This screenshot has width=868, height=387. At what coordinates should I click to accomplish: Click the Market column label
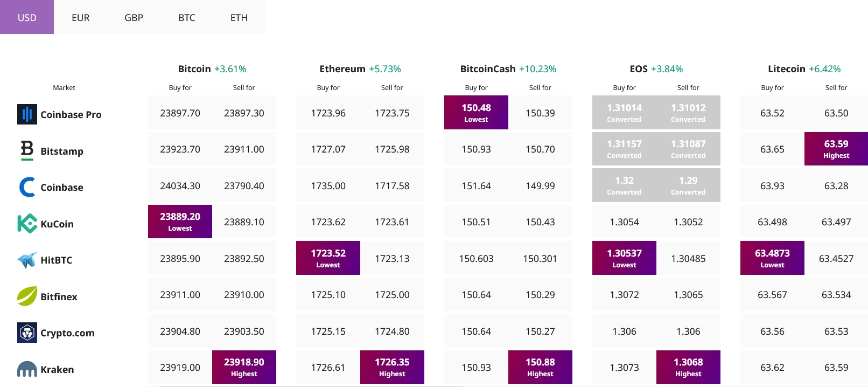tap(64, 87)
